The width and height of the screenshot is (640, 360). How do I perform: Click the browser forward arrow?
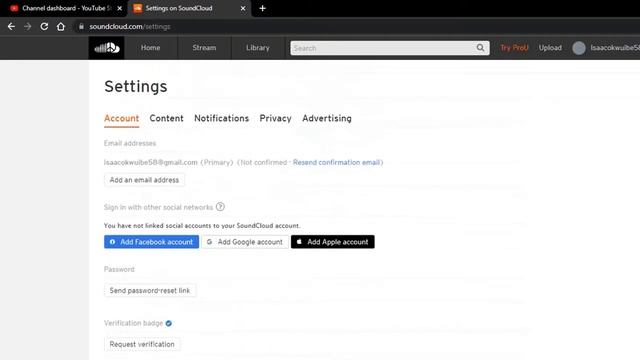pos(27,27)
